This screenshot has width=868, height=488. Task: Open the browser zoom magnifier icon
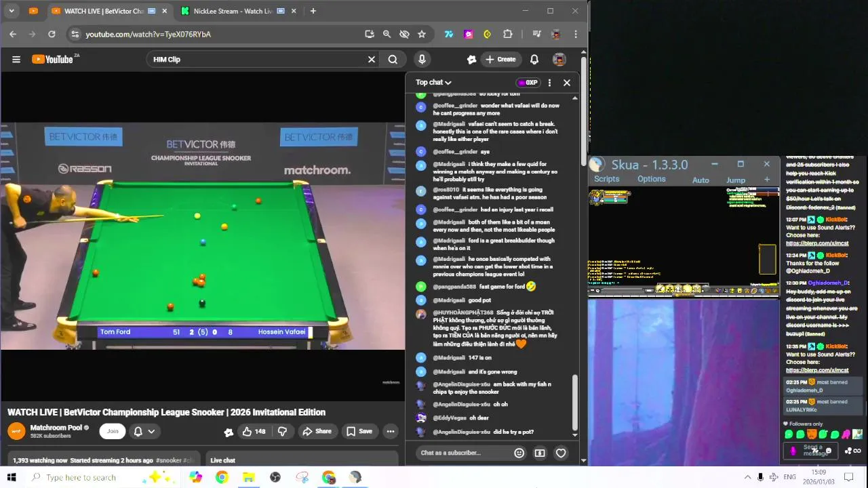387,34
